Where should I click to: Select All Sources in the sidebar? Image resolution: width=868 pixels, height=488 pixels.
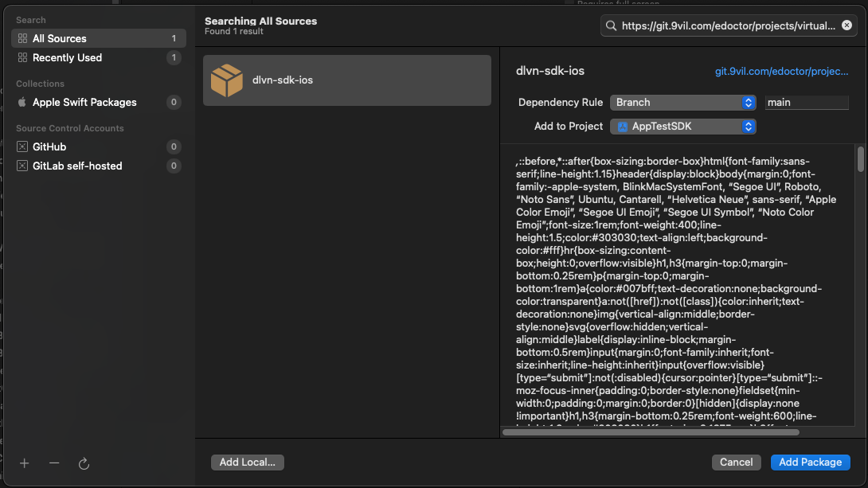(60, 38)
